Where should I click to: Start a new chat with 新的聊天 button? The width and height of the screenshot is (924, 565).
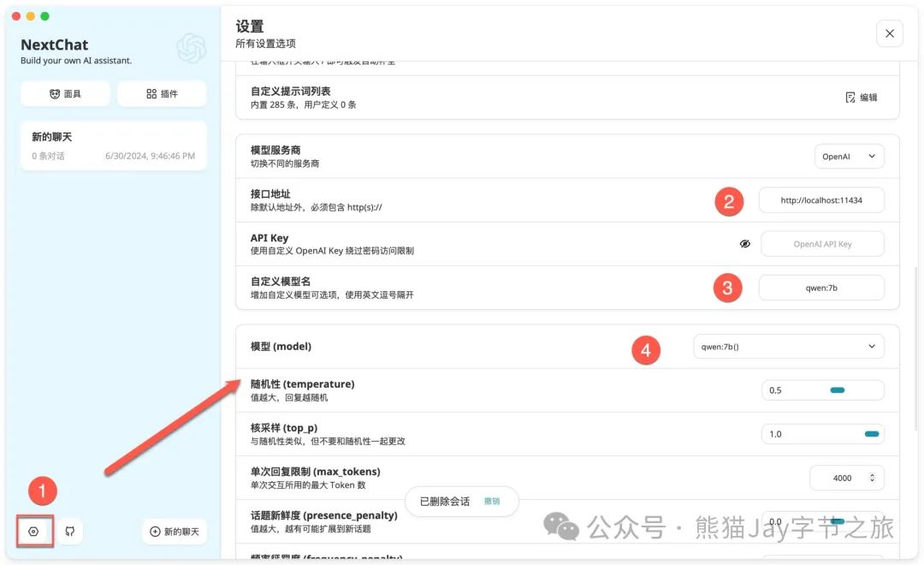(x=175, y=532)
